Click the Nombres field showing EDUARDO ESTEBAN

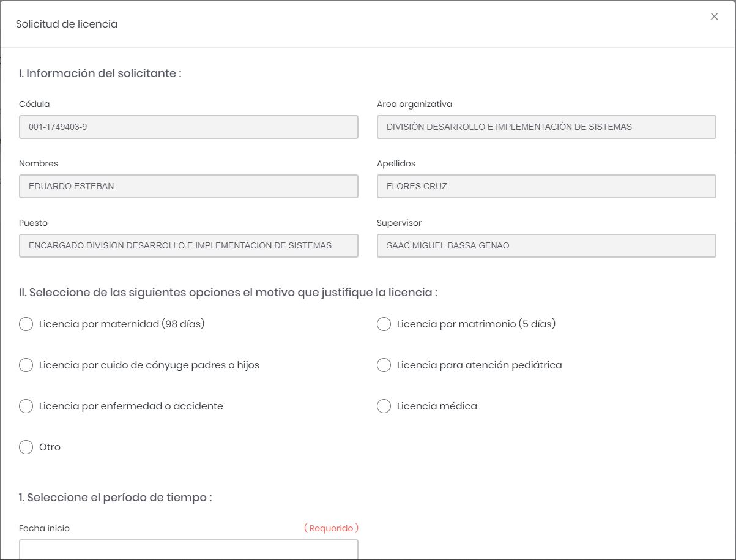188,187
